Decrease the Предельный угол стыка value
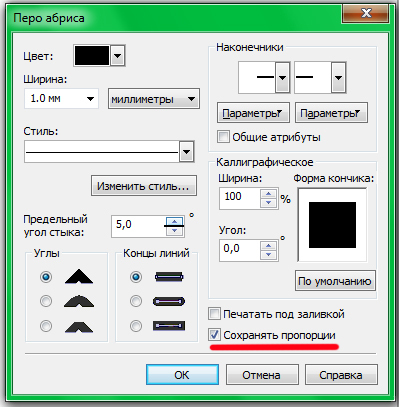 (174, 231)
